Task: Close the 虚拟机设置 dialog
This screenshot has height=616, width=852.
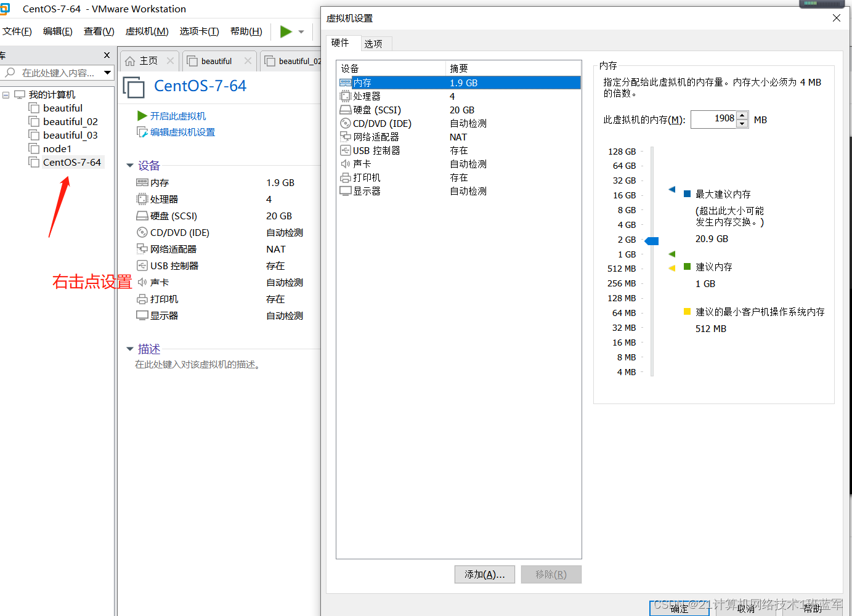Action: [x=837, y=18]
